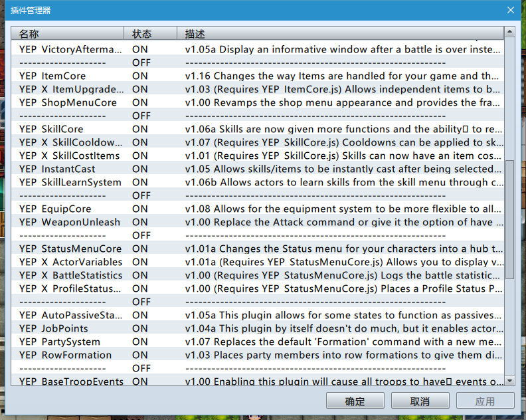
Task: Click description 'v1.08 Allows for the equipment system'
Action: click(343, 209)
